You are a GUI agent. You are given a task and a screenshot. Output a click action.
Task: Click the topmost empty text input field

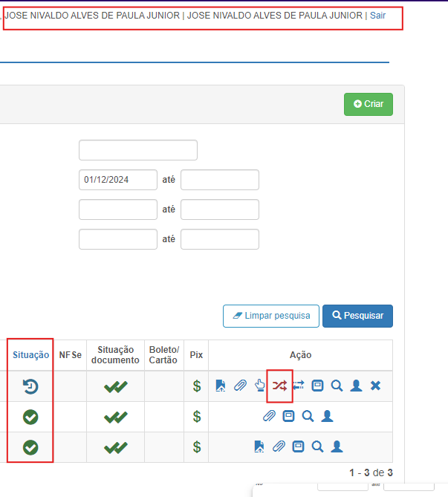(x=137, y=150)
